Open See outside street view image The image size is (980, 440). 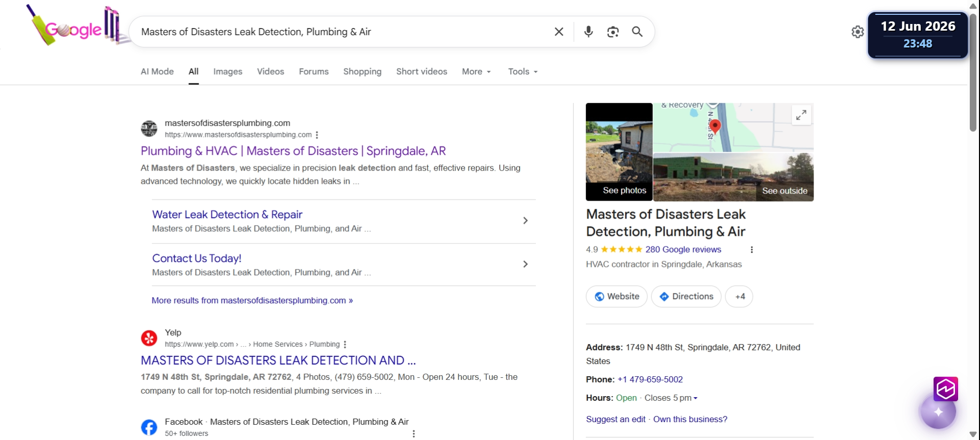pos(733,177)
